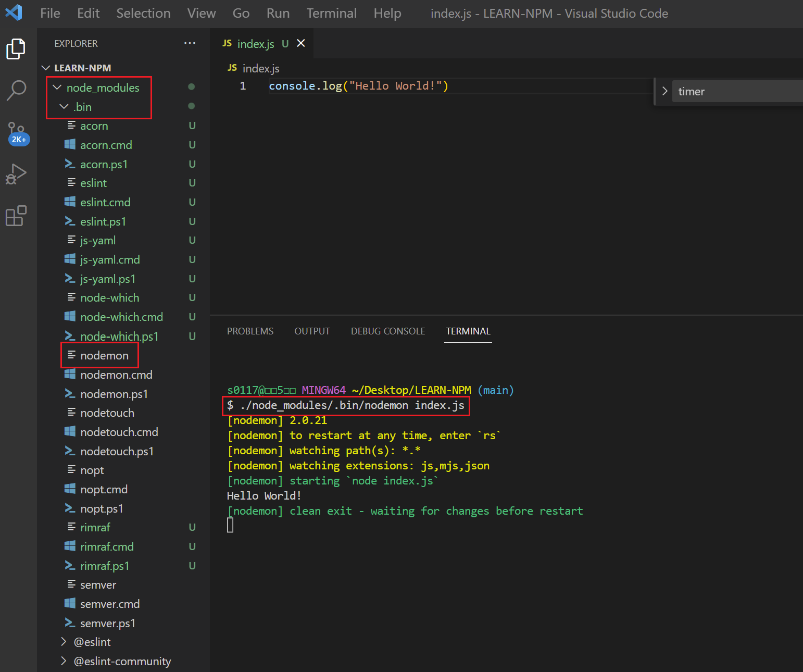The image size is (803, 672).
Task: Click the terminal nodemon command line
Action: tap(346, 405)
